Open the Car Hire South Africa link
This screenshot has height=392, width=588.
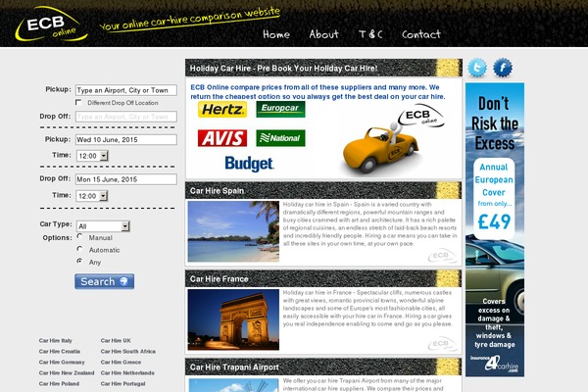pyautogui.click(x=128, y=352)
